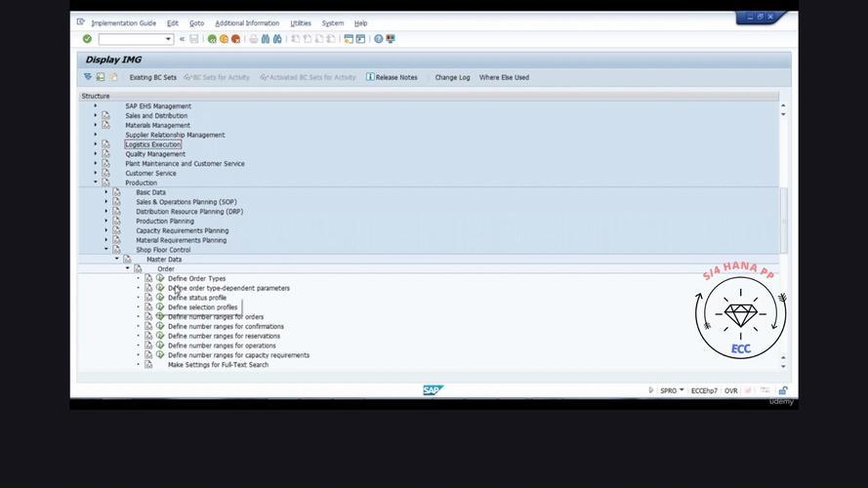Run activity icon for number ranges for reservations
Image resolution: width=868 pixels, height=488 pixels.
[x=160, y=336]
